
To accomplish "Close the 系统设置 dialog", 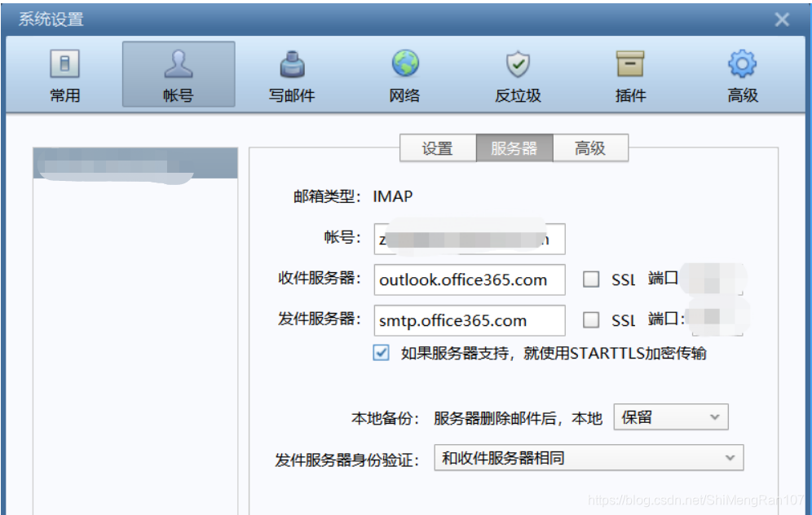I will pyautogui.click(x=782, y=20).
